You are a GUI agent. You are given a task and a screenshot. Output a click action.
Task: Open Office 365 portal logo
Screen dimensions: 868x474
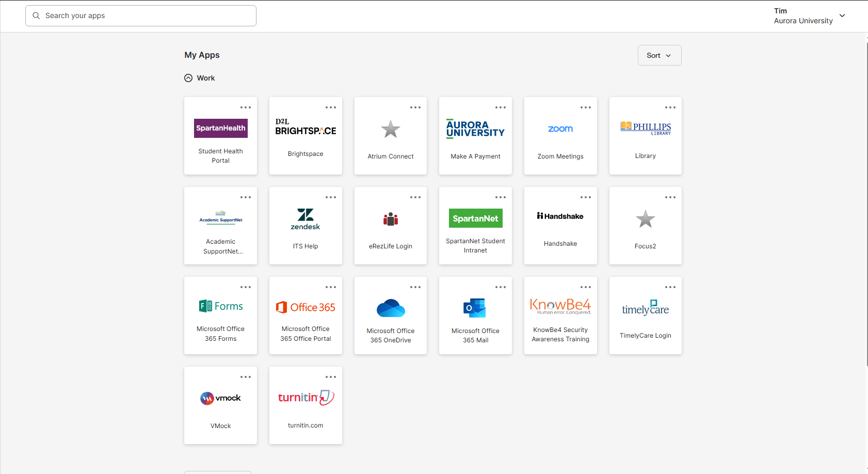coord(306,307)
